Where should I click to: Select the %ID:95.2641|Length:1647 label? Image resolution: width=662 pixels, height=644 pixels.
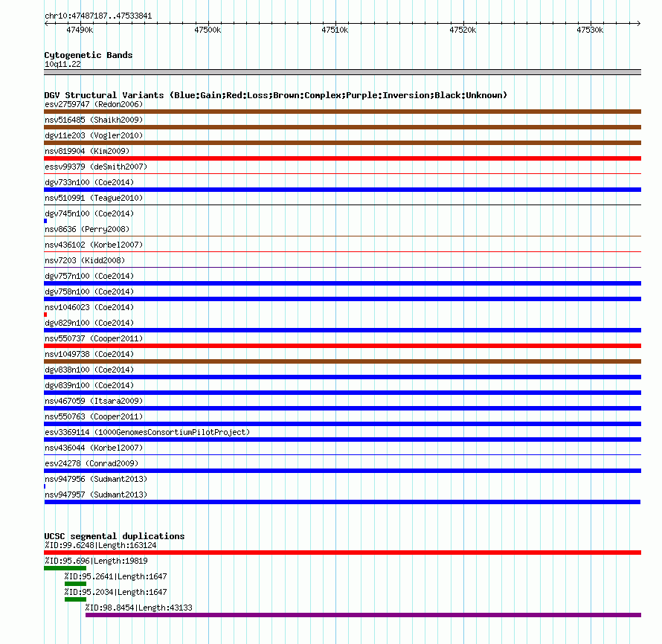coord(116,576)
